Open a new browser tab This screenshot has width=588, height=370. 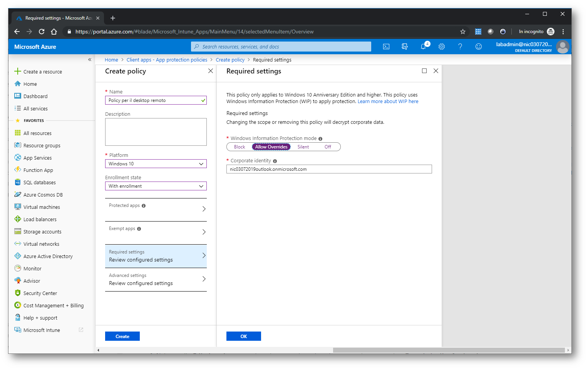[x=113, y=18]
